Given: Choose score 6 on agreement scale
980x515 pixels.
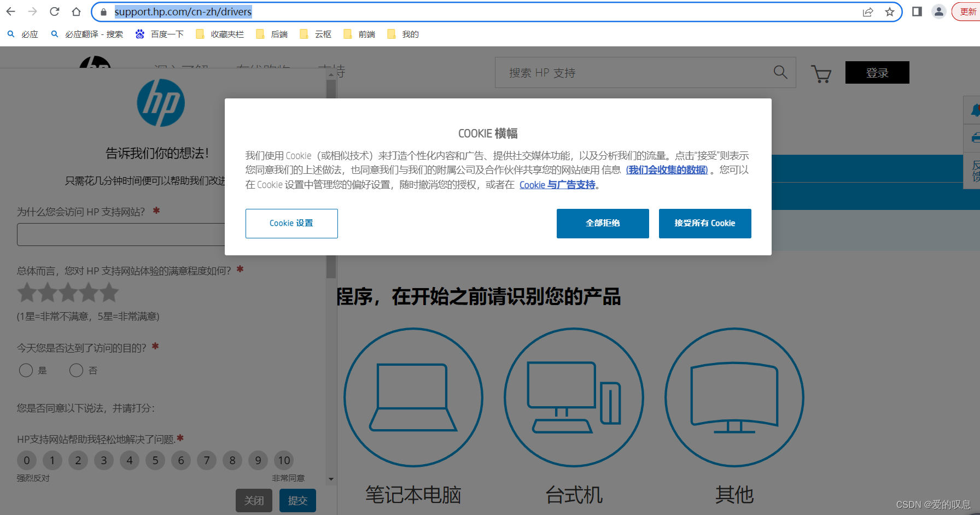Looking at the screenshot, I should (x=181, y=460).
